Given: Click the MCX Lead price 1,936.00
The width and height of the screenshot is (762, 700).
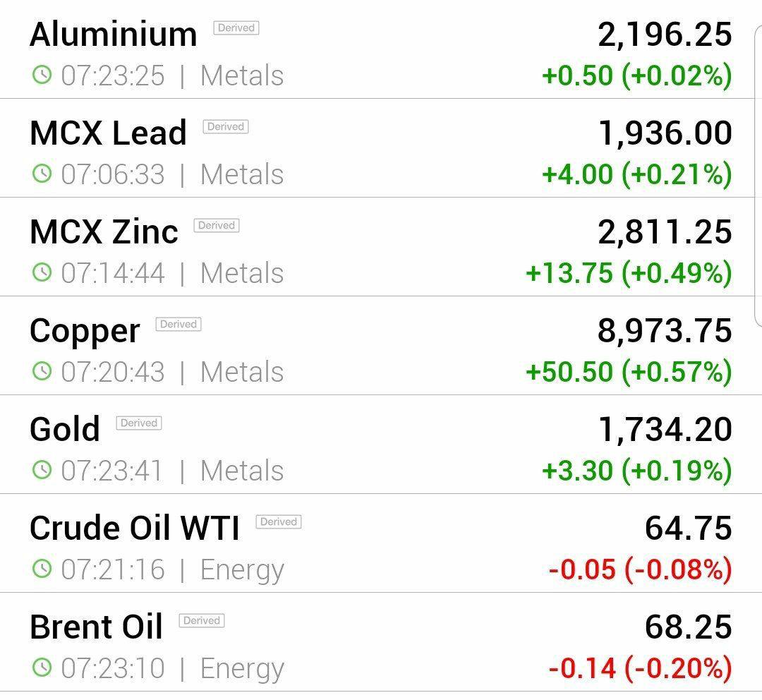Looking at the screenshot, I should click(665, 133).
